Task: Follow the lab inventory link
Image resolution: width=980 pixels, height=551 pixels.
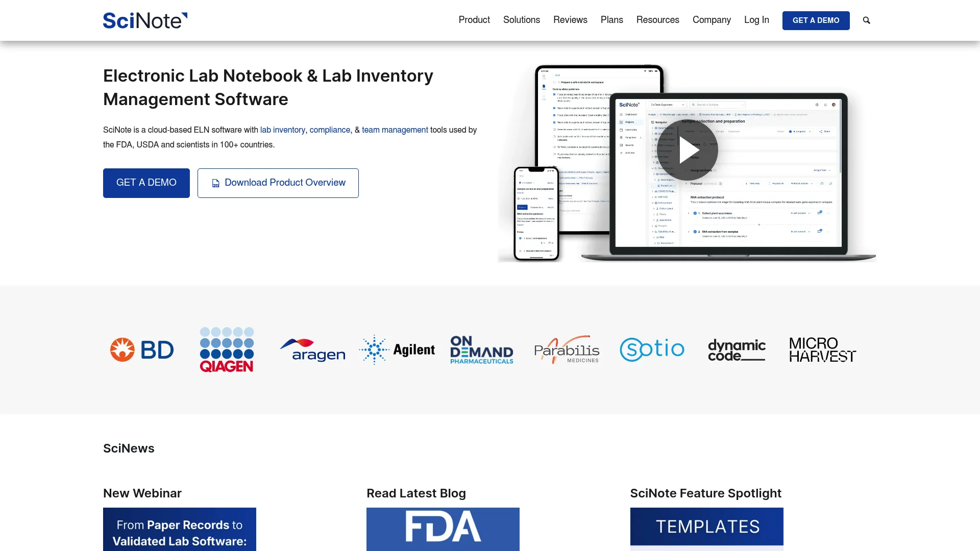Action: tap(283, 130)
